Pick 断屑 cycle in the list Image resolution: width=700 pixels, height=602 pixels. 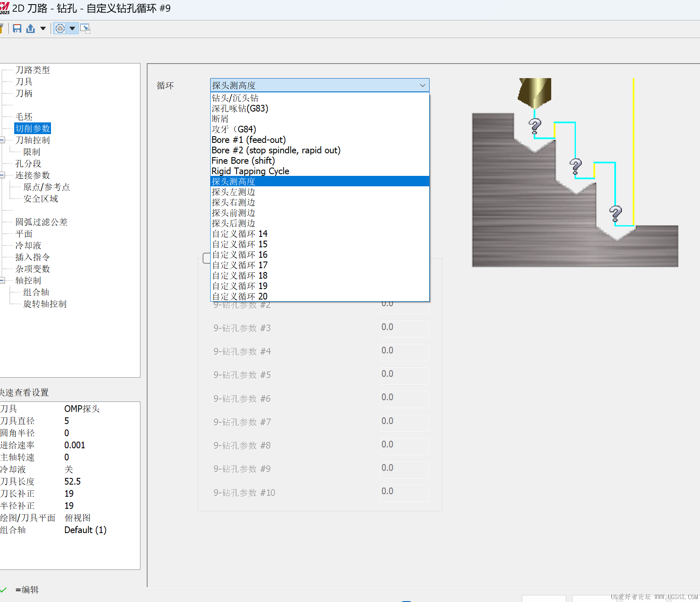click(320, 119)
